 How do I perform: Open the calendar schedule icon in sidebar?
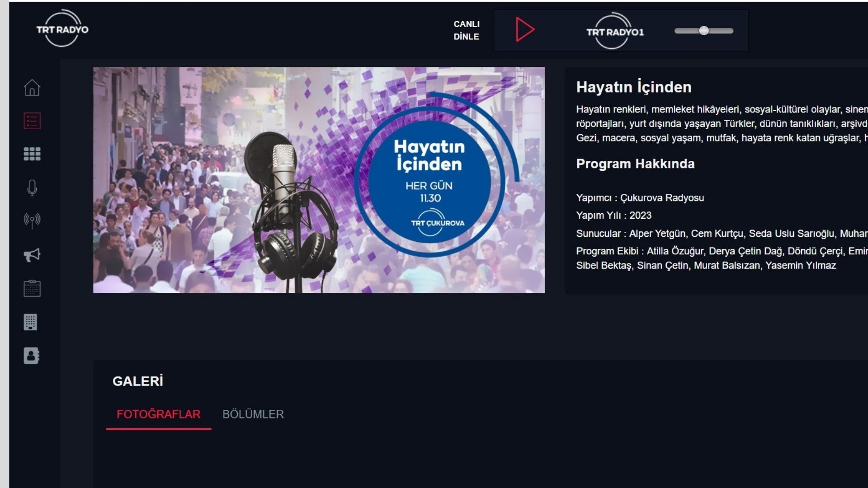click(32, 288)
